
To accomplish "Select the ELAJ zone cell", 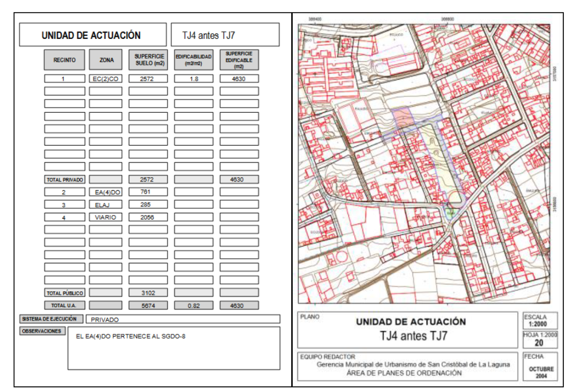I will click(x=106, y=205).
